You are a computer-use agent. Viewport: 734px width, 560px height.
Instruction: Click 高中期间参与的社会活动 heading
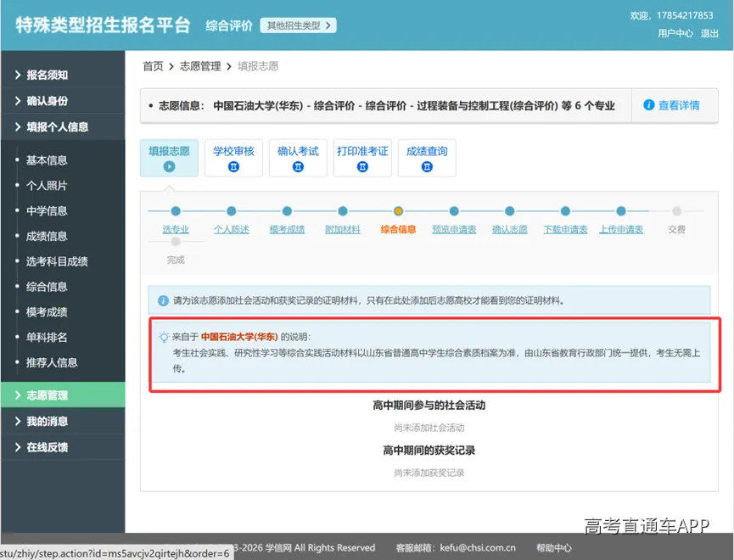pos(429,405)
